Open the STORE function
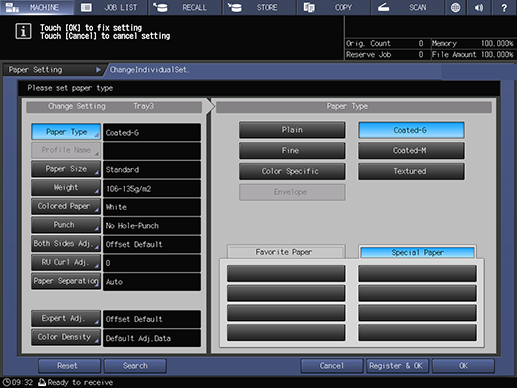This screenshot has width=517, height=388. click(259, 7)
